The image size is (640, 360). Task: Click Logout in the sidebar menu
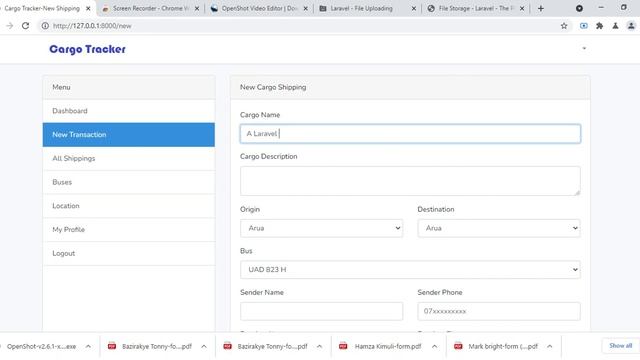coord(129,253)
